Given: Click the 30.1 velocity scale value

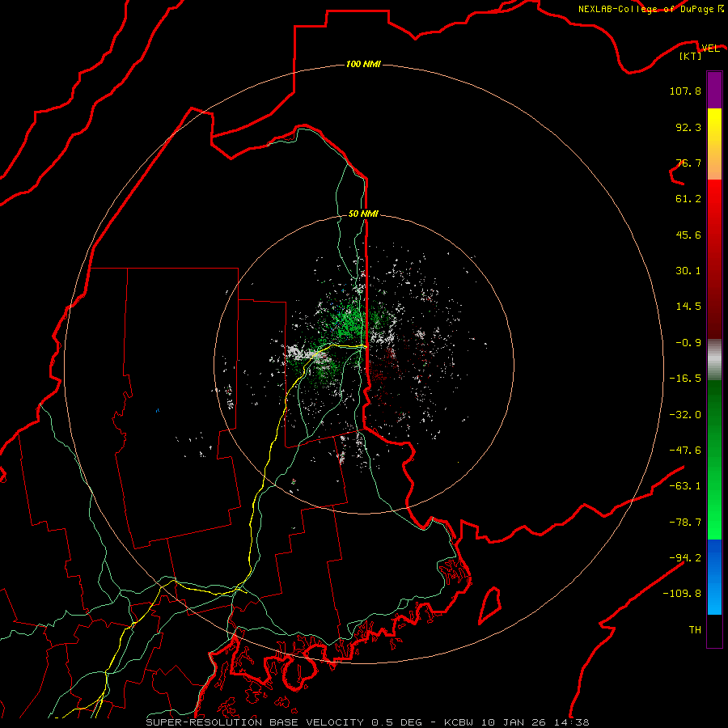Looking at the screenshot, I should (x=688, y=271).
